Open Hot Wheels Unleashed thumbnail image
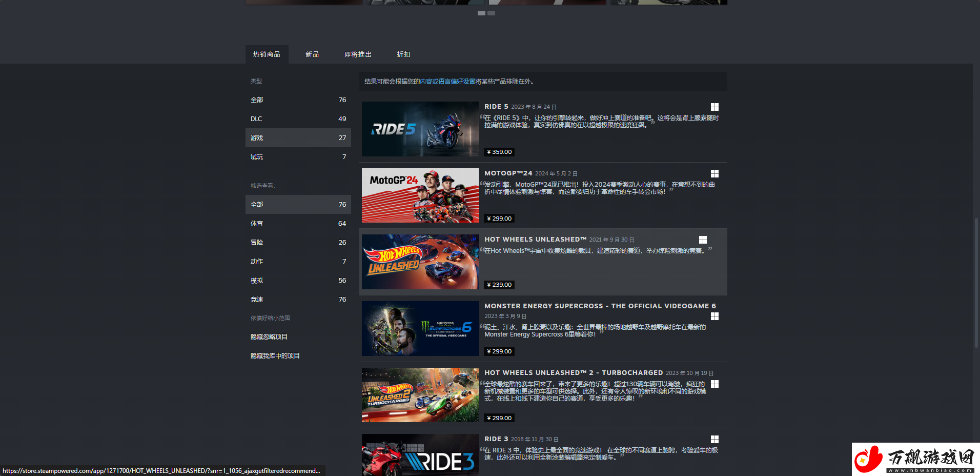 (x=420, y=262)
